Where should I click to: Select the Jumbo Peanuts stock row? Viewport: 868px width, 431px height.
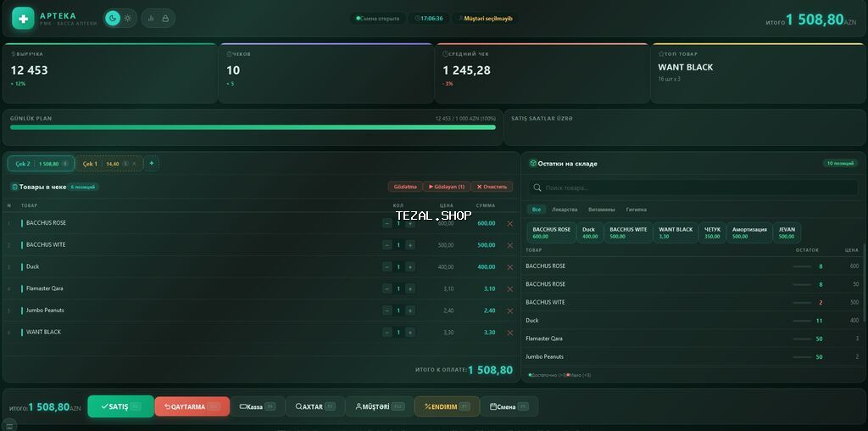tap(692, 357)
